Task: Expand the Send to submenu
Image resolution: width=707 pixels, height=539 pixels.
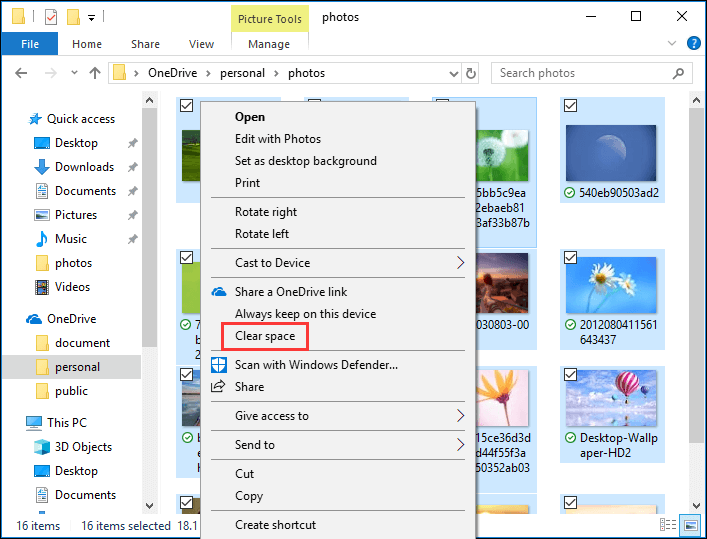Action: pos(338,445)
